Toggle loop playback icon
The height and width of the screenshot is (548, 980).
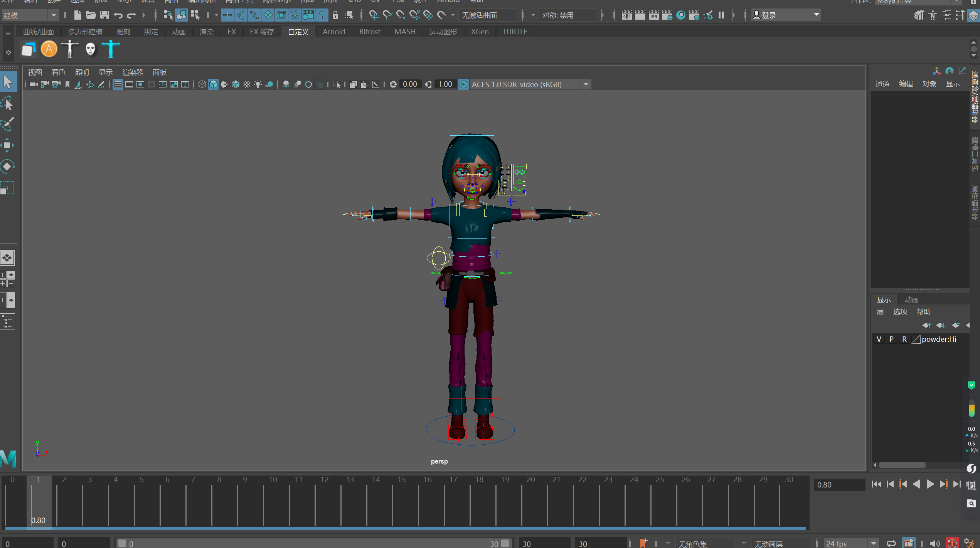(891, 544)
